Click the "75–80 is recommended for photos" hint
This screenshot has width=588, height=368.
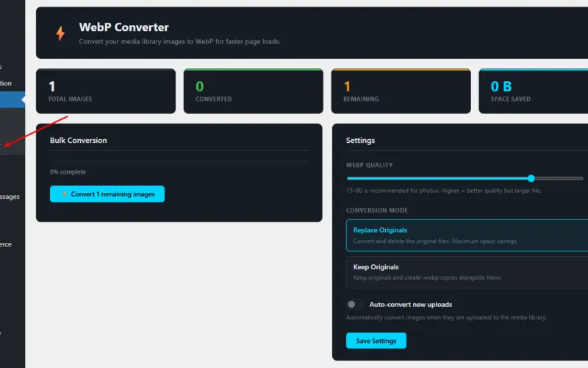(444, 191)
